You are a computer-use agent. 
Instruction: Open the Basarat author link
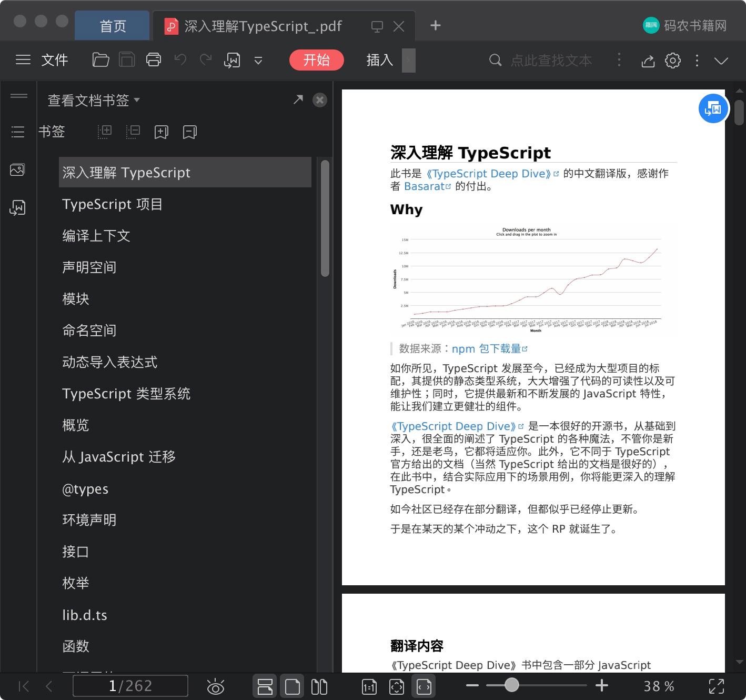click(427, 186)
